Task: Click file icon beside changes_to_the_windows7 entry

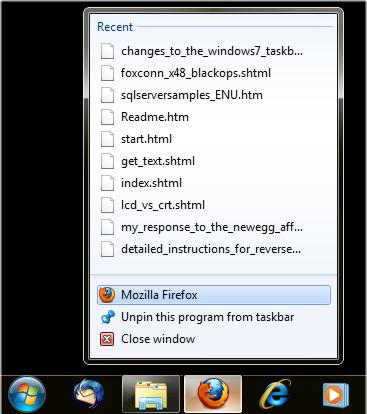Action: point(107,51)
